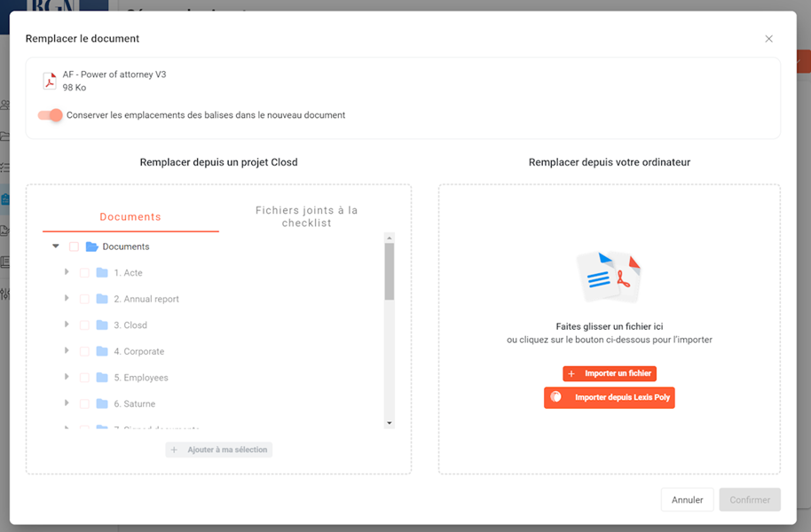Click the Importer un fichier button
The image size is (811, 532).
tap(609, 374)
